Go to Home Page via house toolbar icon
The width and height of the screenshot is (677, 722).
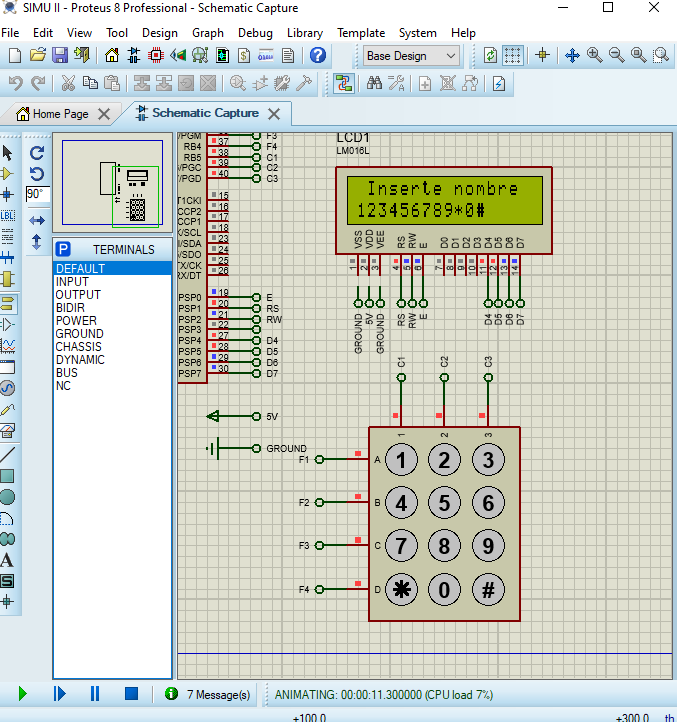(x=111, y=56)
